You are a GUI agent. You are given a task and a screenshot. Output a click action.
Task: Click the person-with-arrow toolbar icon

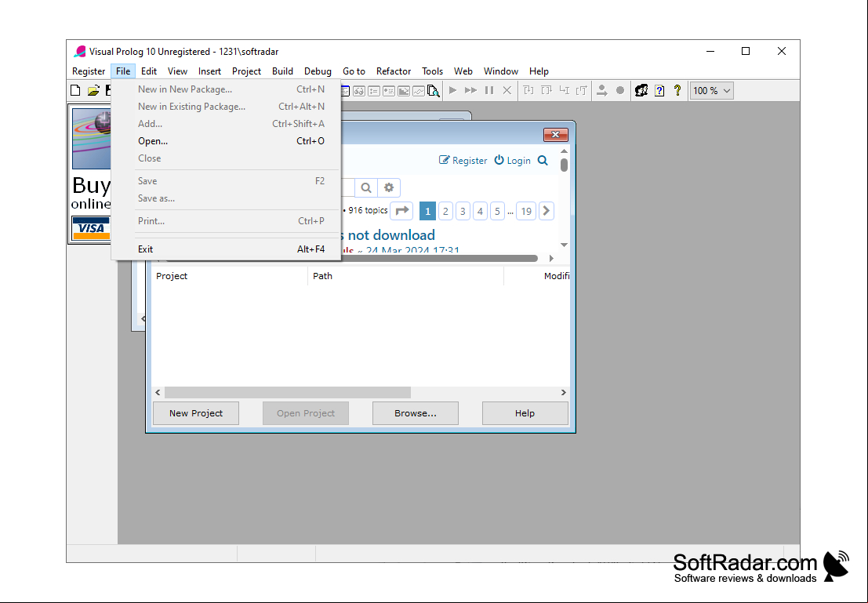601,90
